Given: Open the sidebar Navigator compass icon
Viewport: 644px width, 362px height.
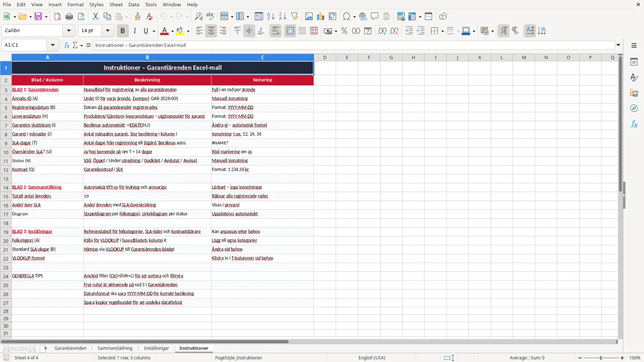Looking at the screenshot, I should coord(634,108).
